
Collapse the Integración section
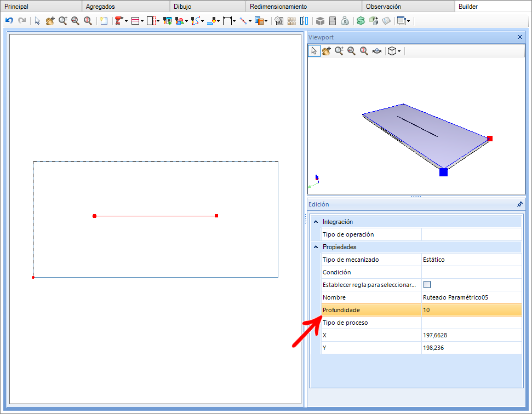point(316,222)
